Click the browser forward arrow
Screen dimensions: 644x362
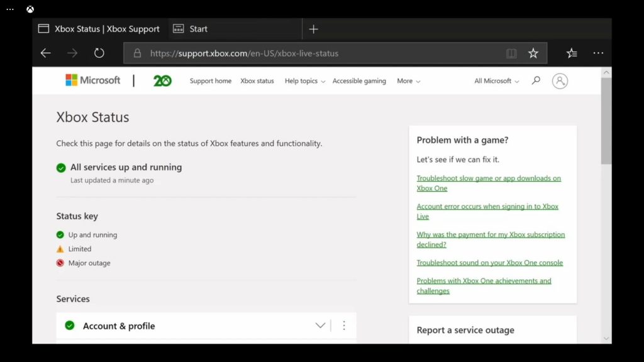pos(72,53)
